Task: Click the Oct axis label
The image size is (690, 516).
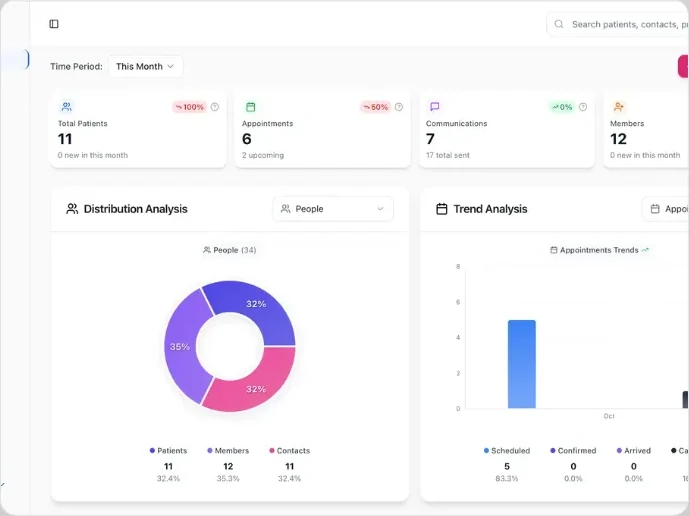Action: 609,416
